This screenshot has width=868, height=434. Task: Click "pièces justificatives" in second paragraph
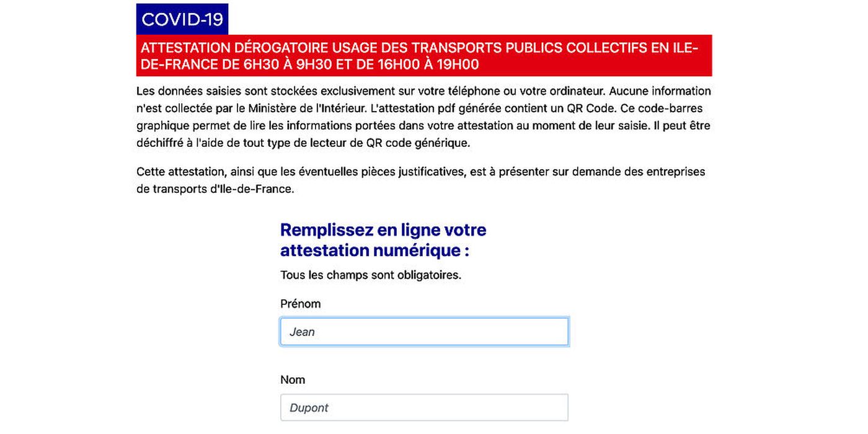(x=414, y=172)
